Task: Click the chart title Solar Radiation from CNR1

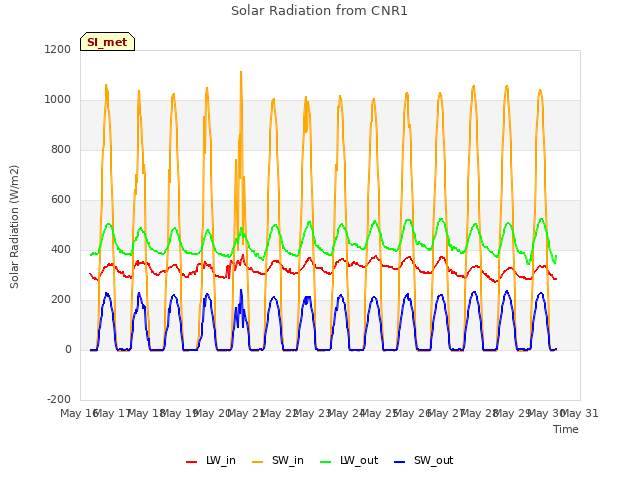Action: pyautogui.click(x=319, y=11)
